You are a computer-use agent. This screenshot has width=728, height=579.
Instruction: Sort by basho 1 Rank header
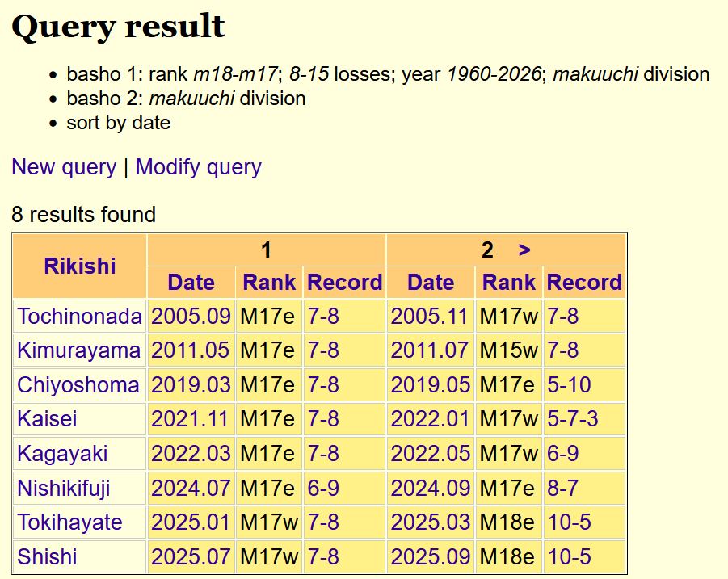[x=269, y=282]
